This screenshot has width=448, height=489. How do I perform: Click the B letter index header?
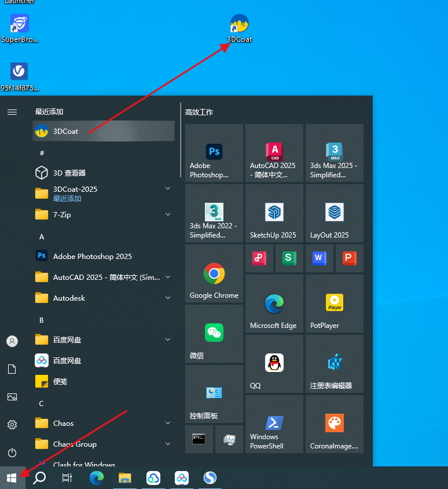coord(42,320)
